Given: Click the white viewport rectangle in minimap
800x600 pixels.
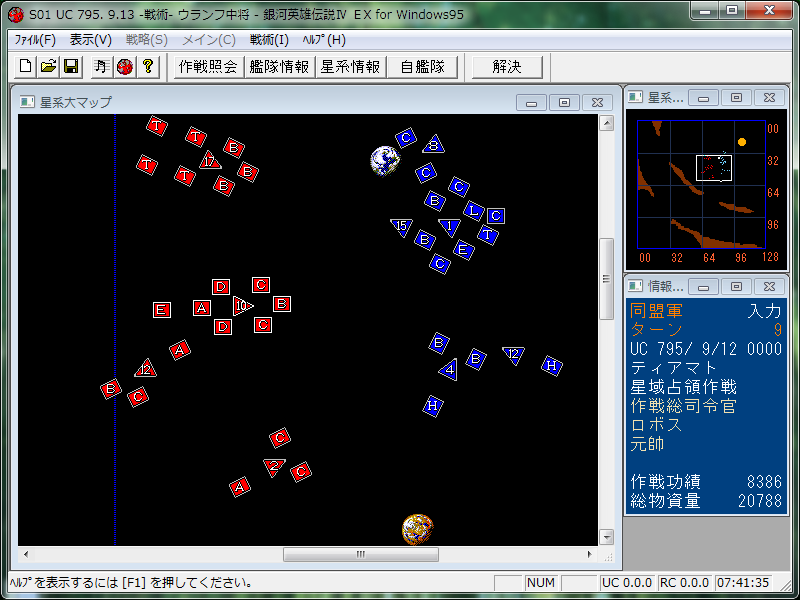Looking at the screenshot, I should [714, 168].
